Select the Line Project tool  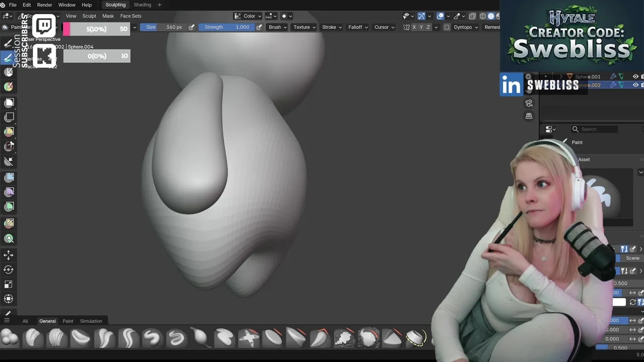(x=9, y=161)
